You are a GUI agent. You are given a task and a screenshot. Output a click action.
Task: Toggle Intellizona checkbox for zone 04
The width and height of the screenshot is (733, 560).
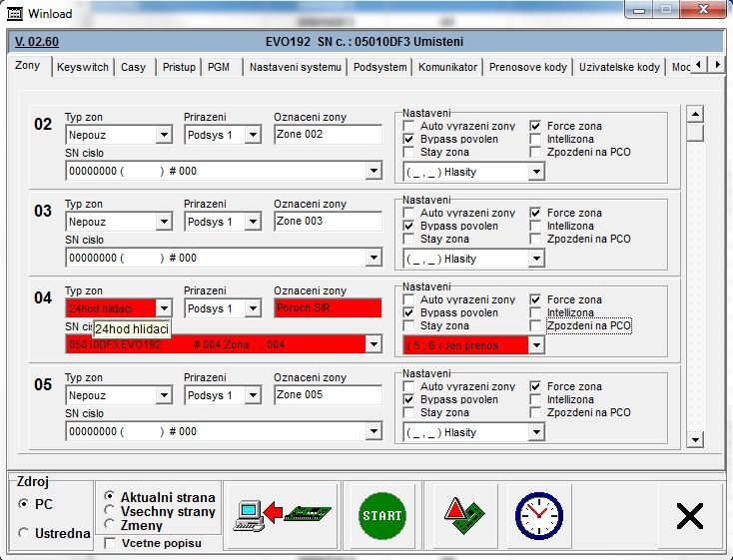536,313
